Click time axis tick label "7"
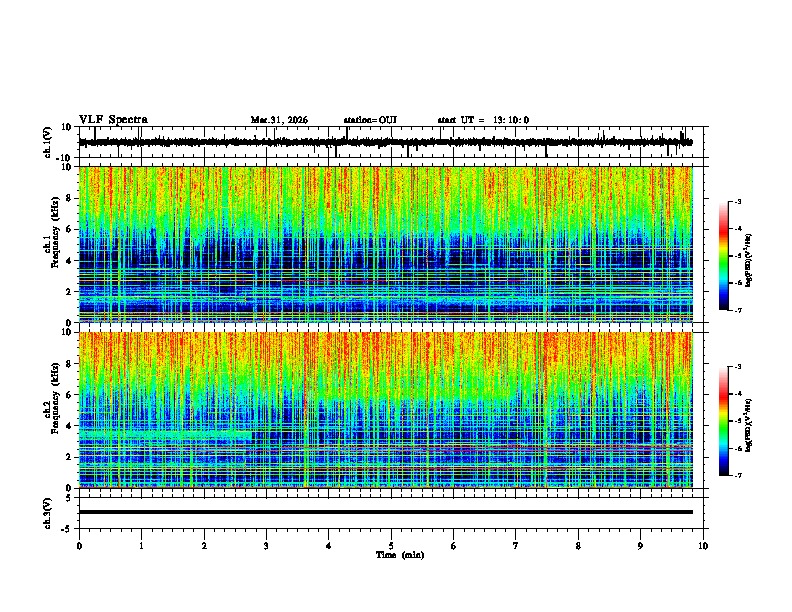Image resolution: width=792 pixels, height=612 pixels. (516, 546)
